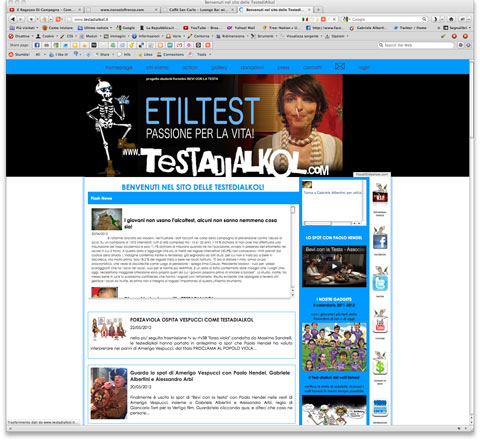Open the contatti item in site menu
Screen dimensions: 480x441
tap(312, 67)
